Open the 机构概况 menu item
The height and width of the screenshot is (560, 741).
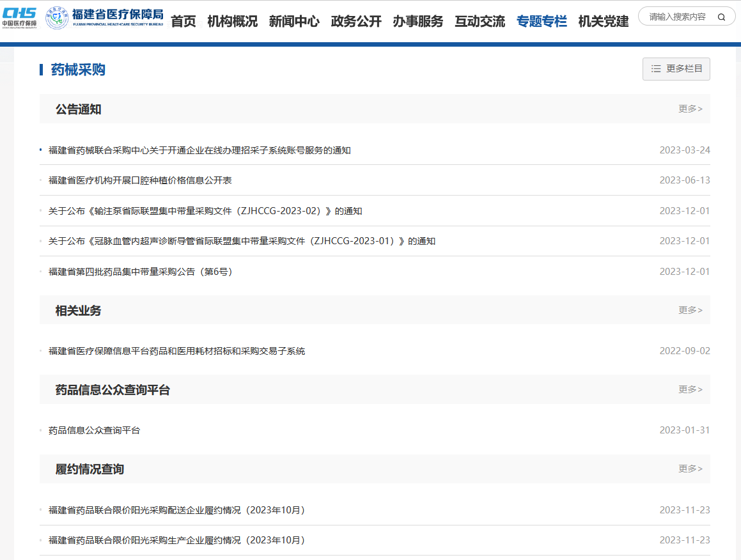(x=232, y=21)
